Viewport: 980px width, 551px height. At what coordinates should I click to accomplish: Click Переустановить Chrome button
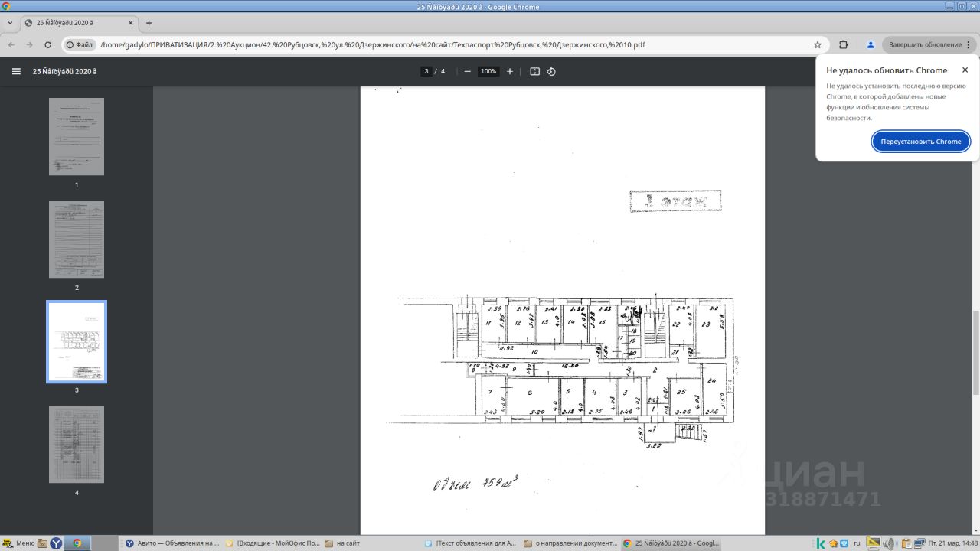921,142
